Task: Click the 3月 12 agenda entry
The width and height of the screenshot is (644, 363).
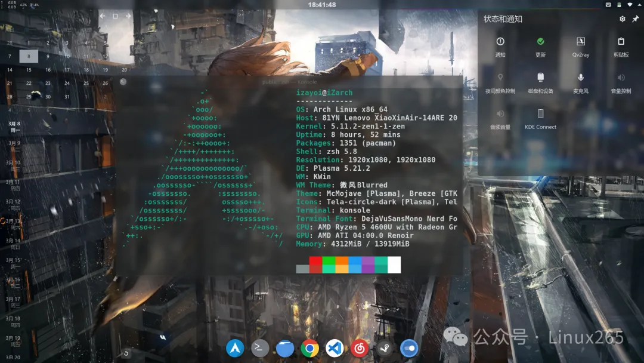Action: tap(13, 205)
